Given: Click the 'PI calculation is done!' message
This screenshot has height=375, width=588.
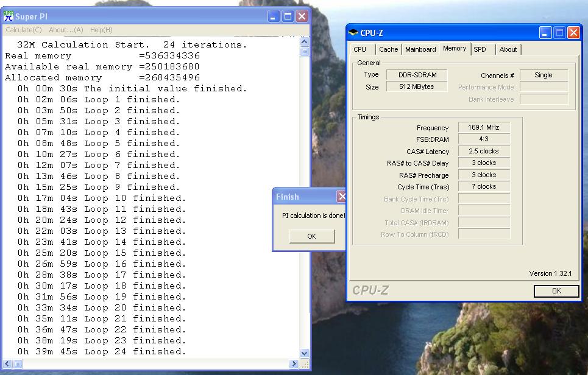Looking at the screenshot, I should pos(314,216).
